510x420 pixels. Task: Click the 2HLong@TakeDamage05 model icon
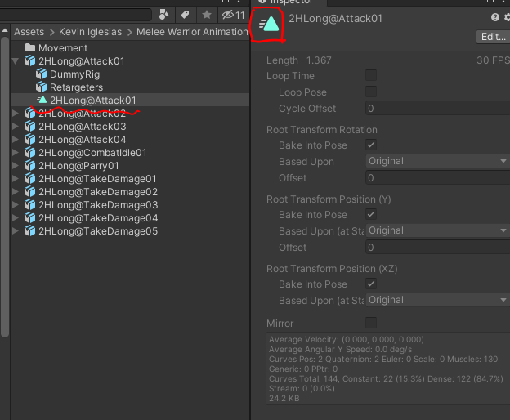[x=30, y=231]
